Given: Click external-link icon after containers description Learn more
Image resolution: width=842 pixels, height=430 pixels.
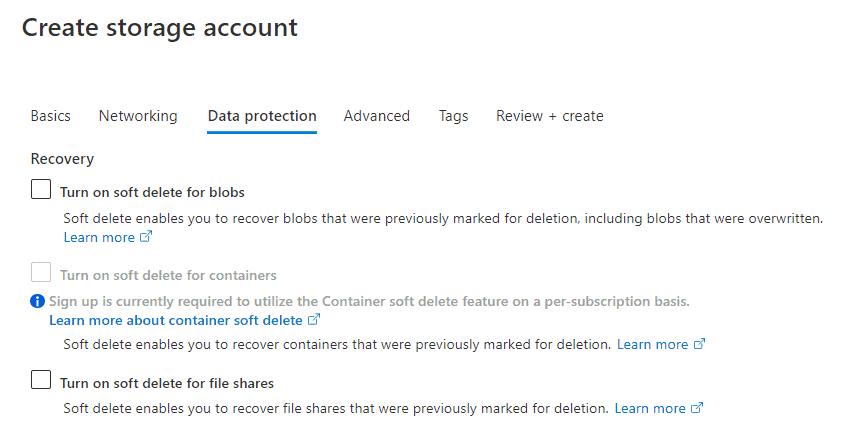Looking at the screenshot, I should click(x=699, y=344).
